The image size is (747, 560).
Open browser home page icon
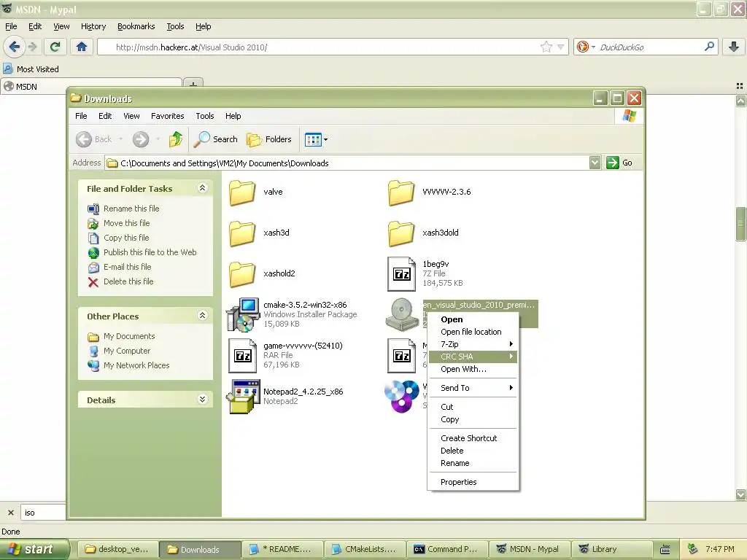[x=82, y=47]
